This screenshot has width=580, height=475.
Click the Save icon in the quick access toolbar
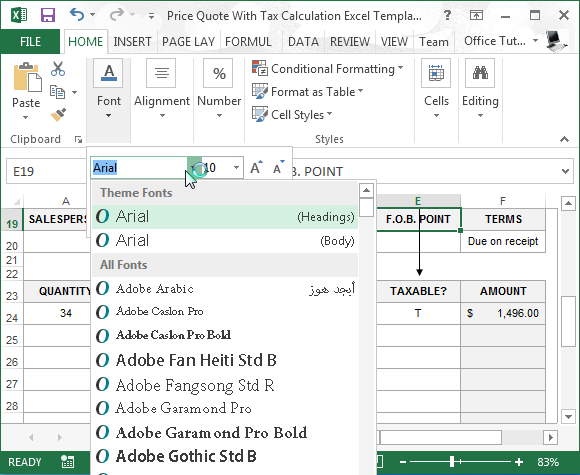tap(48, 15)
